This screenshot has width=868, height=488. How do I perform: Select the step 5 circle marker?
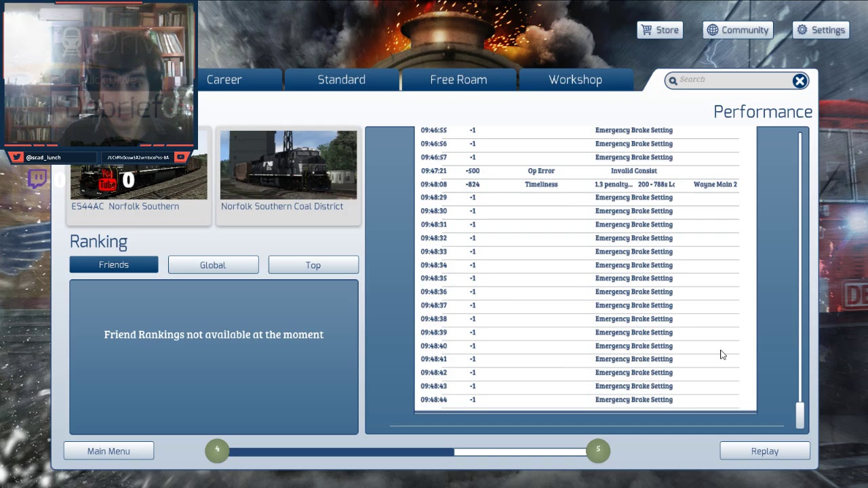[598, 450]
